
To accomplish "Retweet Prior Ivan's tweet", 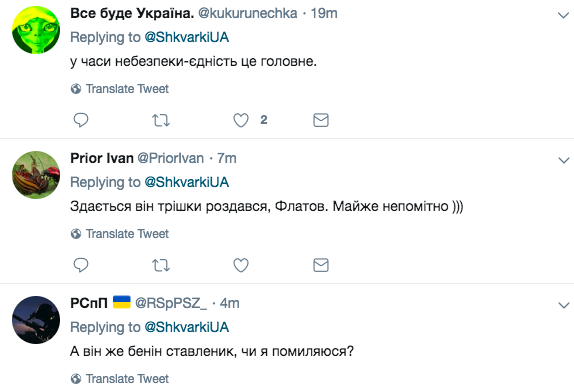I will point(161,265).
